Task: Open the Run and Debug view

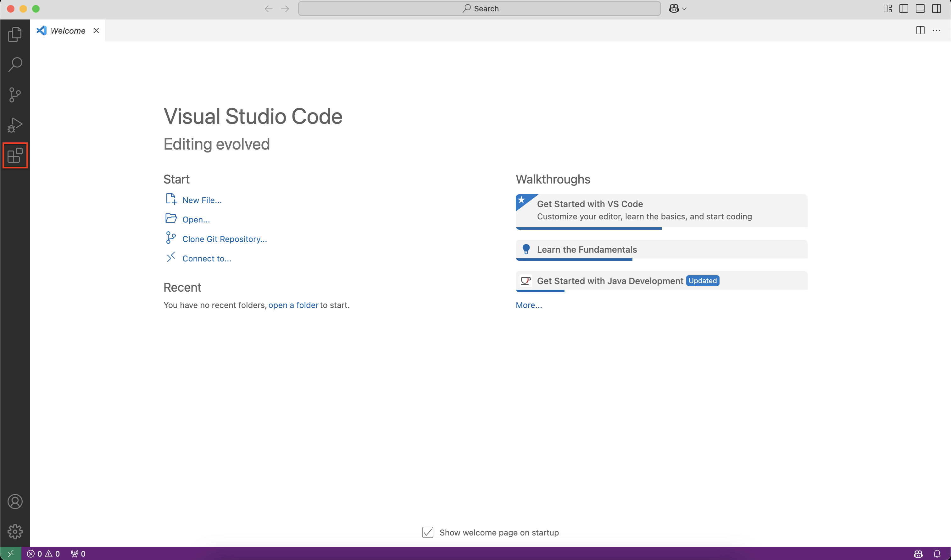Action: point(15,125)
